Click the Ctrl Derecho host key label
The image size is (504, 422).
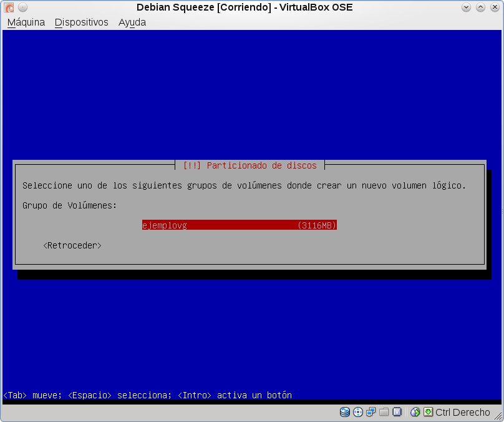pyautogui.click(x=463, y=412)
